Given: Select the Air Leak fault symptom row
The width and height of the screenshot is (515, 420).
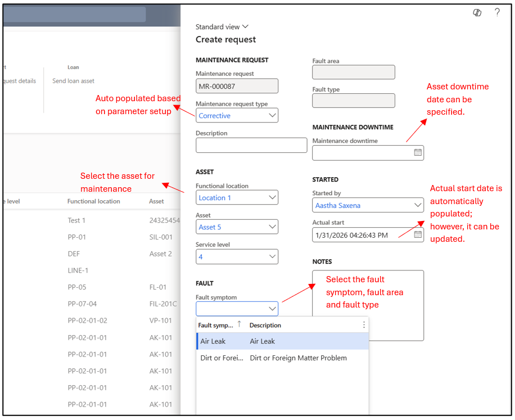Looking at the screenshot, I should [282, 341].
